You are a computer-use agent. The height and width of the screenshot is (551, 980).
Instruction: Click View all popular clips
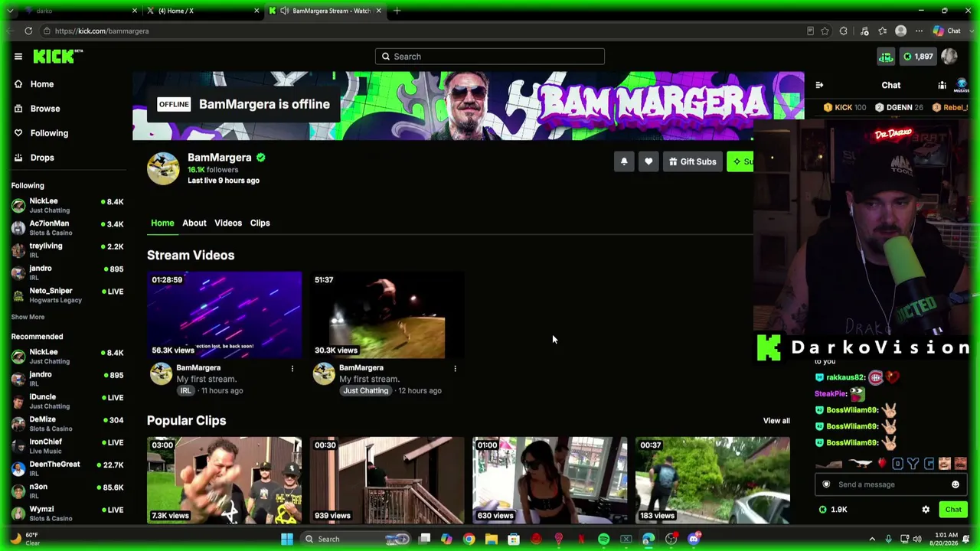pos(776,420)
